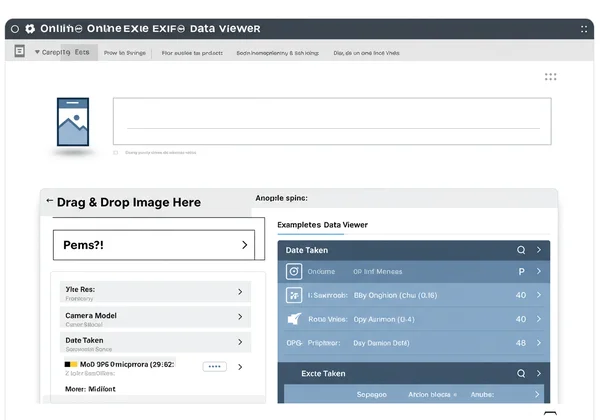Click the flag icon in Rote Vnies row
600x420 pixels.
(294, 319)
